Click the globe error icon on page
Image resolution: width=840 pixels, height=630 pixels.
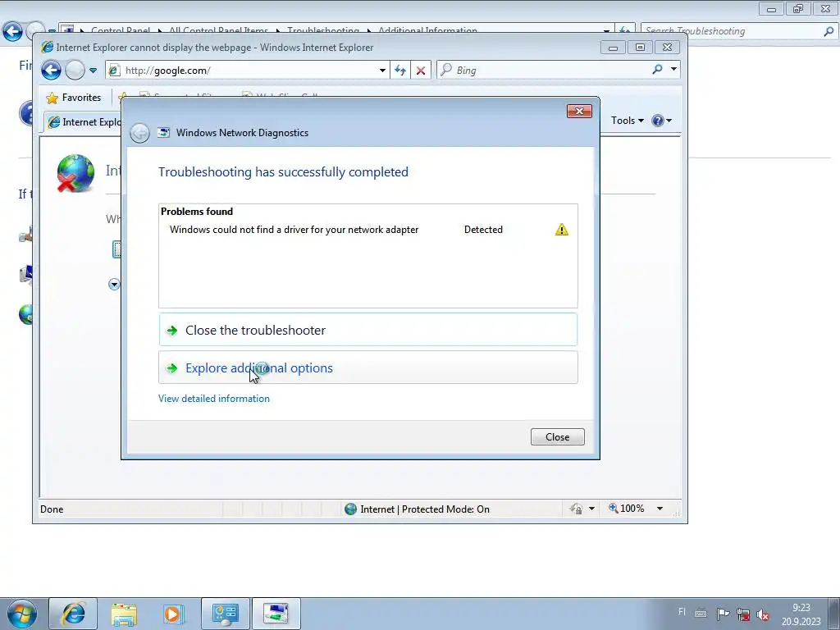coord(75,173)
